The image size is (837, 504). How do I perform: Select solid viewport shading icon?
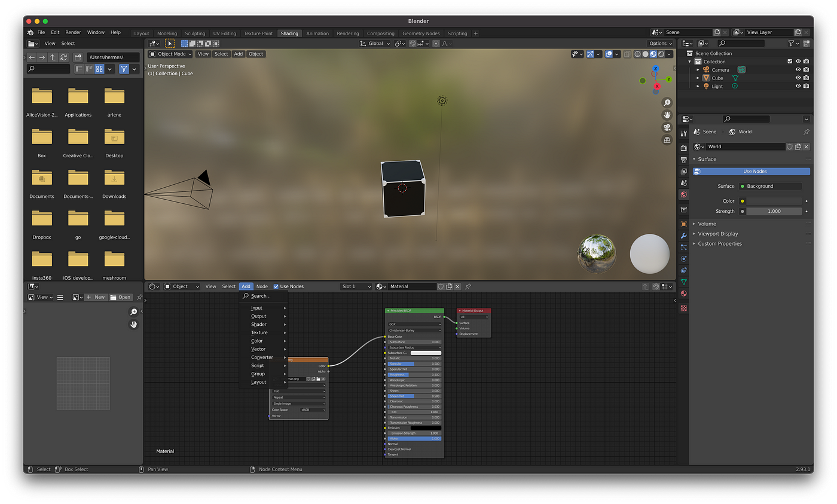tap(645, 54)
